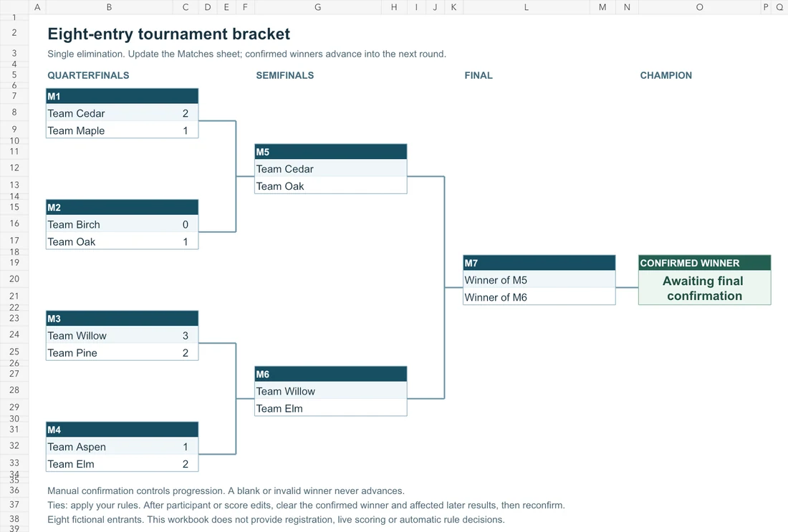The image size is (788, 532).
Task: Select the Team Pine cell
Action: (110, 353)
